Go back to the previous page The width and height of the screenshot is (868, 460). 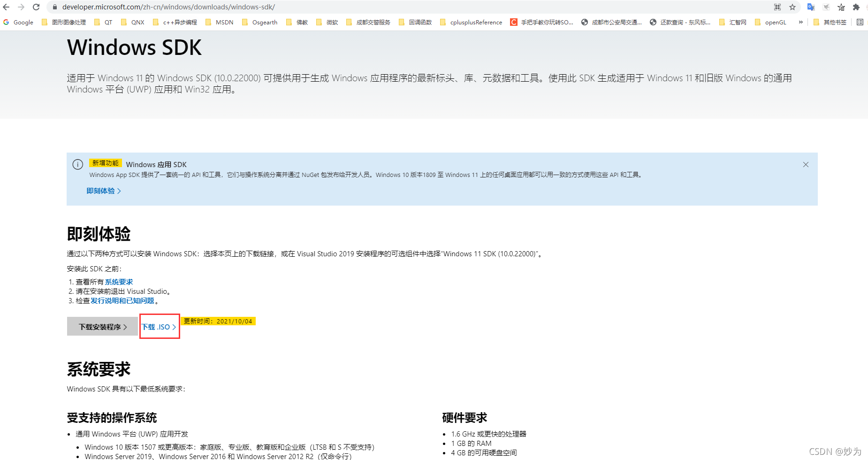point(6,7)
